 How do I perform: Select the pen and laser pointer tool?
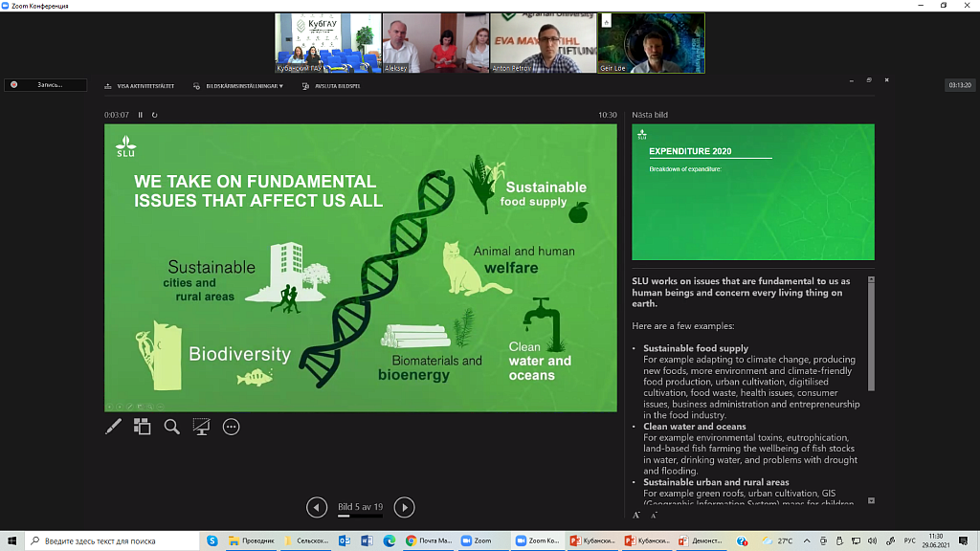pyautogui.click(x=113, y=427)
